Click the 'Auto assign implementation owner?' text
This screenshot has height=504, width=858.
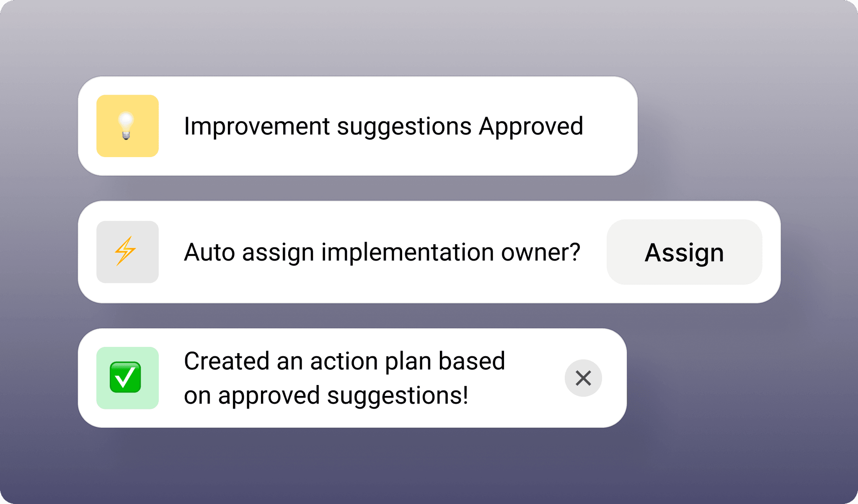(x=382, y=252)
